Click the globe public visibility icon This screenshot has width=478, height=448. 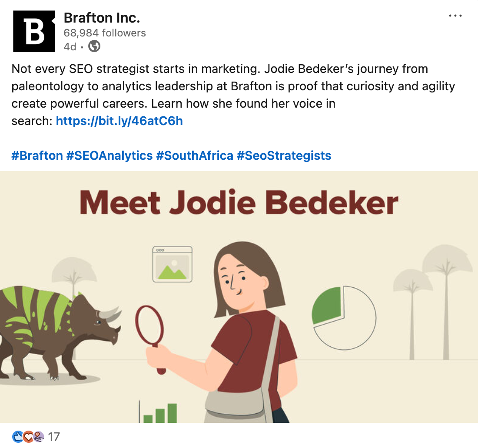coord(94,46)
